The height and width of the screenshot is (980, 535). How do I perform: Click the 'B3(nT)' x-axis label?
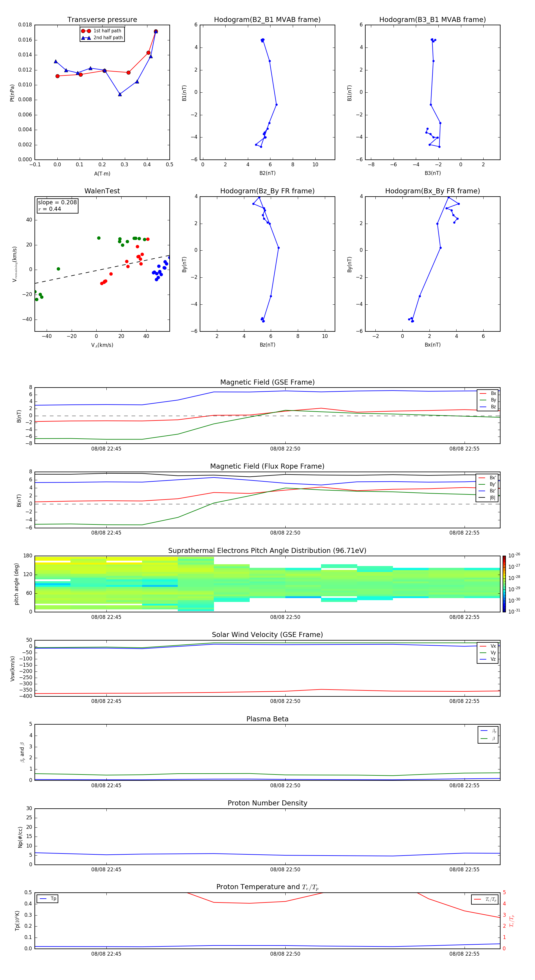[x=432, y=173]
